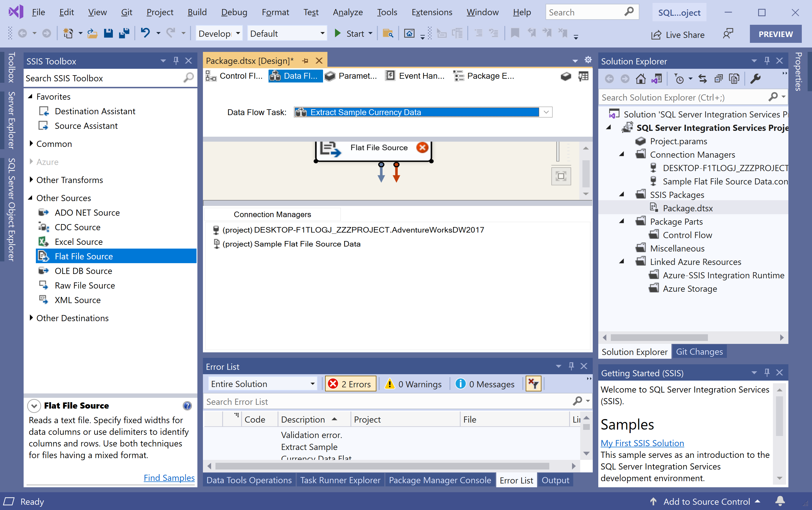Viewport: 812px width, 510px height.
Task: Toggle the 0 Warnings filter button
Action: 414,384
